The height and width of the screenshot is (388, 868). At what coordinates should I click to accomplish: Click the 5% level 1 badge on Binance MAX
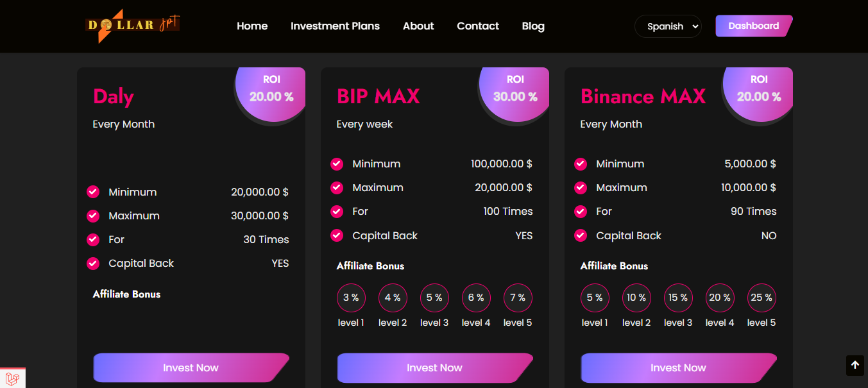[x=595, y=297]
